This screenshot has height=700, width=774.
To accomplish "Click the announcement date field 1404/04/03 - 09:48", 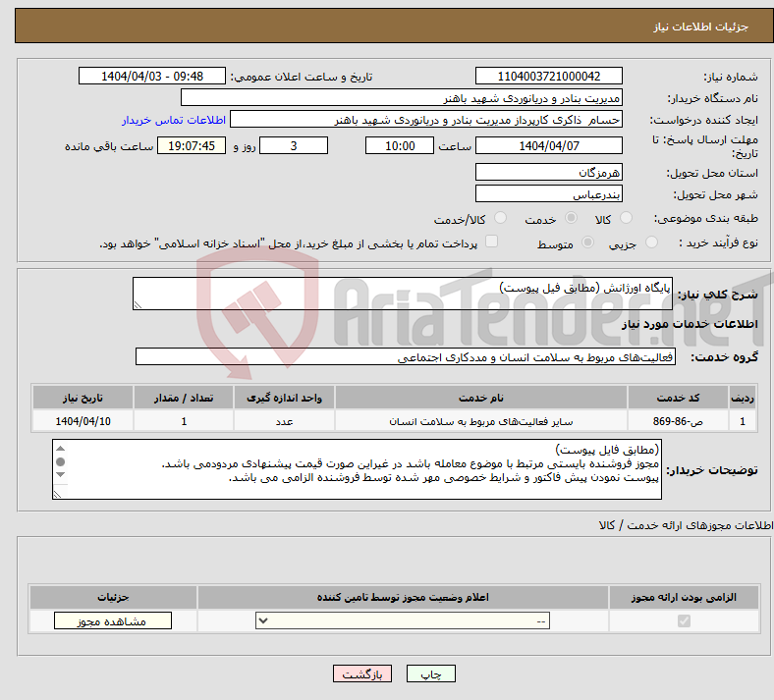I will (152, 76).
